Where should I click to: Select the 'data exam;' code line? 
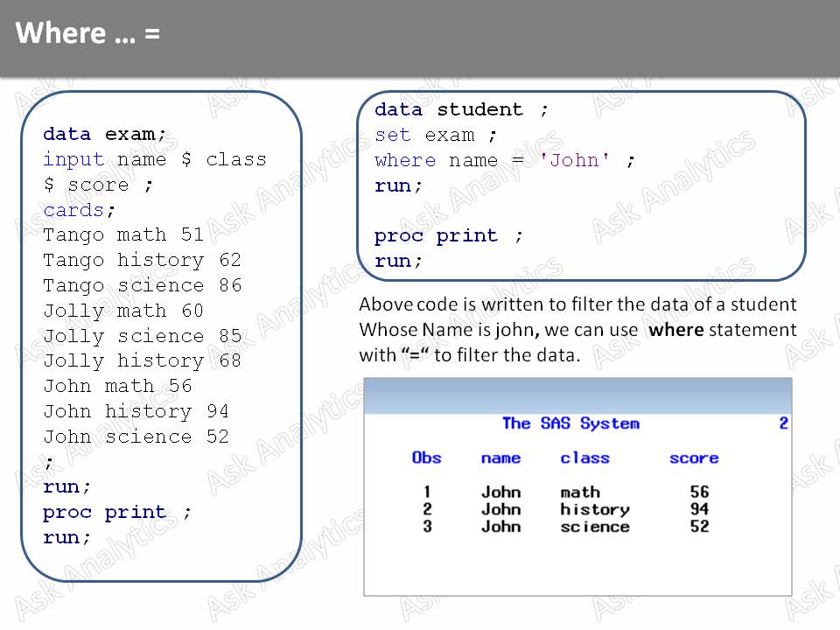[103, 134]
